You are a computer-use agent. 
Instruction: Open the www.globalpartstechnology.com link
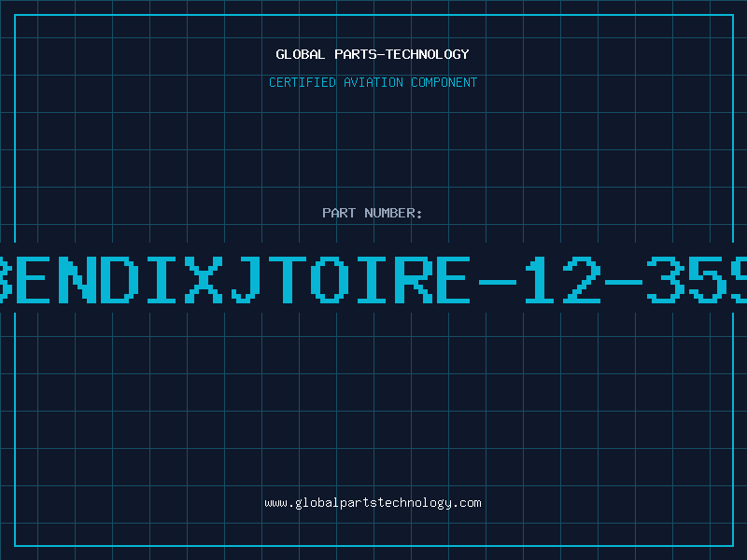click(x=373, y=503)
